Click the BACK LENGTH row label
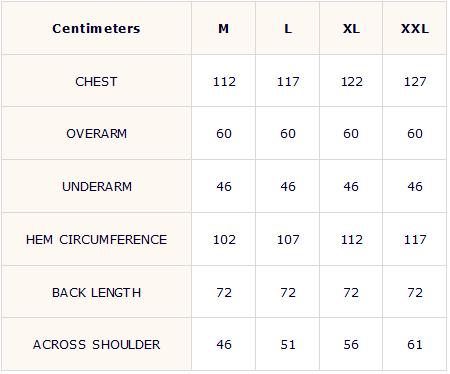This screenshot has height=374, width=450. (x=96, y=293)
